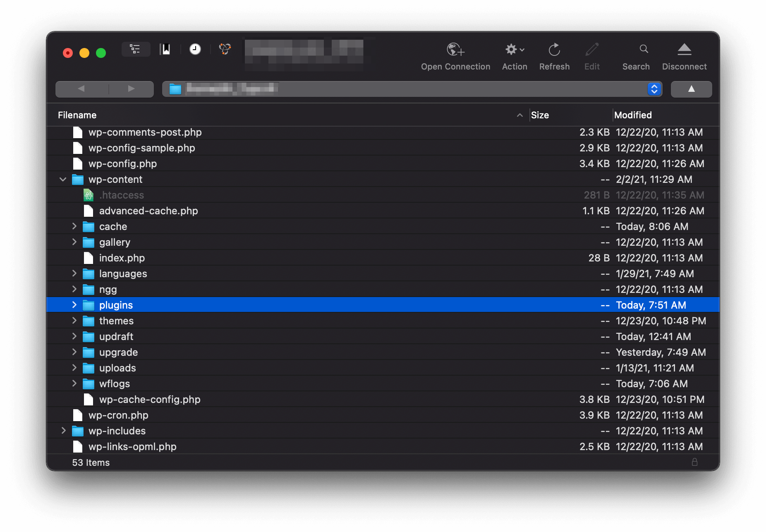Expand the wflogs folder

[74, 383]
